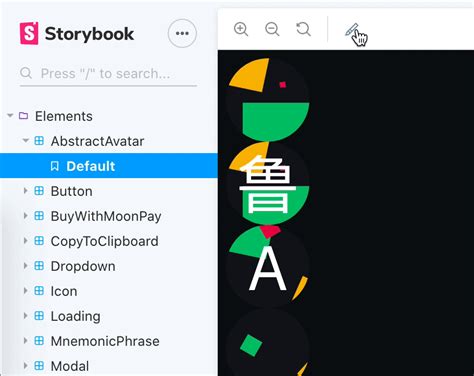Click the zoom in magnifier icon
474x376 pixels.
tap(241, 29)
